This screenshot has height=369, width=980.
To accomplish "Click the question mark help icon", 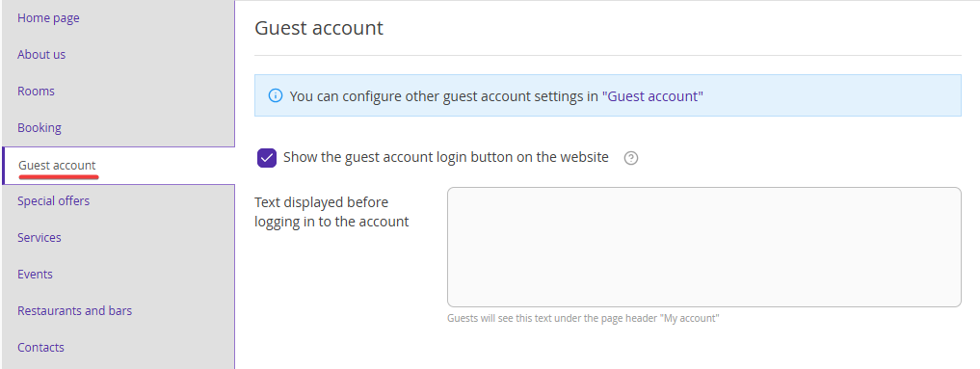I will (x=631, y=158).
